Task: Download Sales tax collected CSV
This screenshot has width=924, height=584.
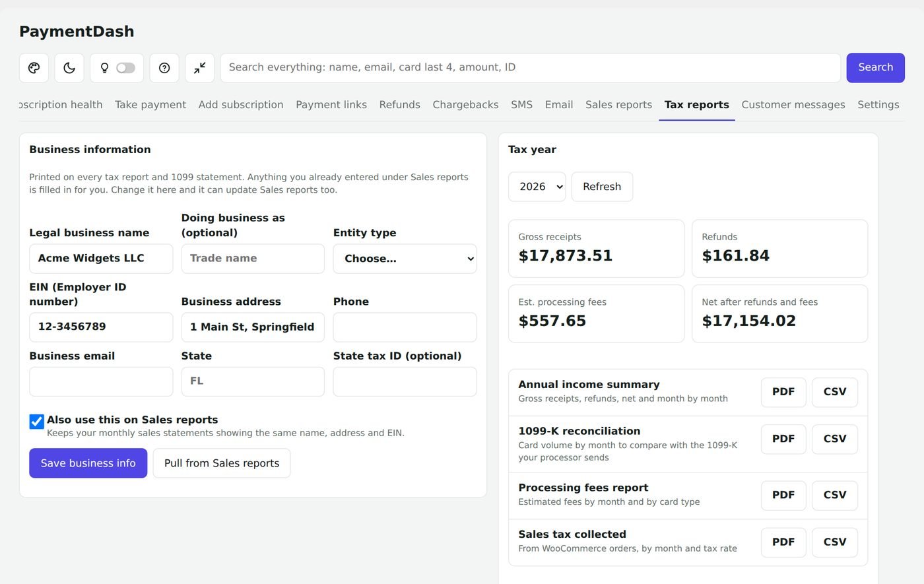Action: 835,542
